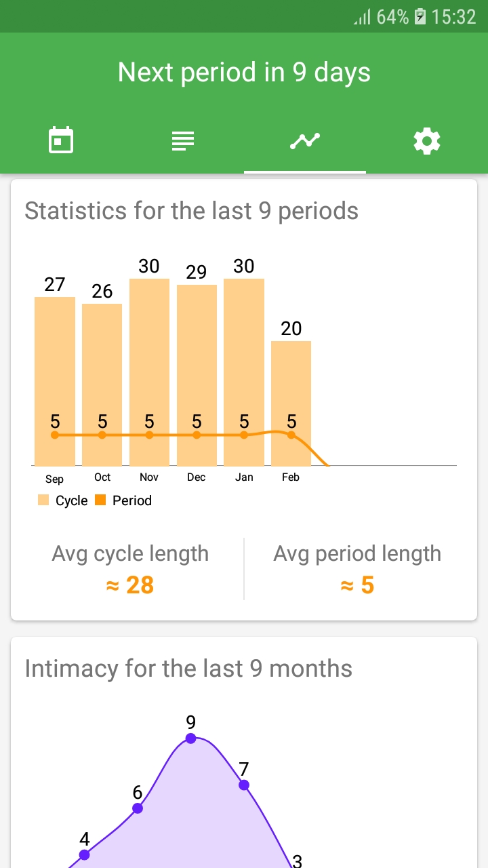Image resolution: width=488 pixels, height=868 pixels.
Task: Tap the Oct cycle bar showing 26
Action: click(102, 384)
